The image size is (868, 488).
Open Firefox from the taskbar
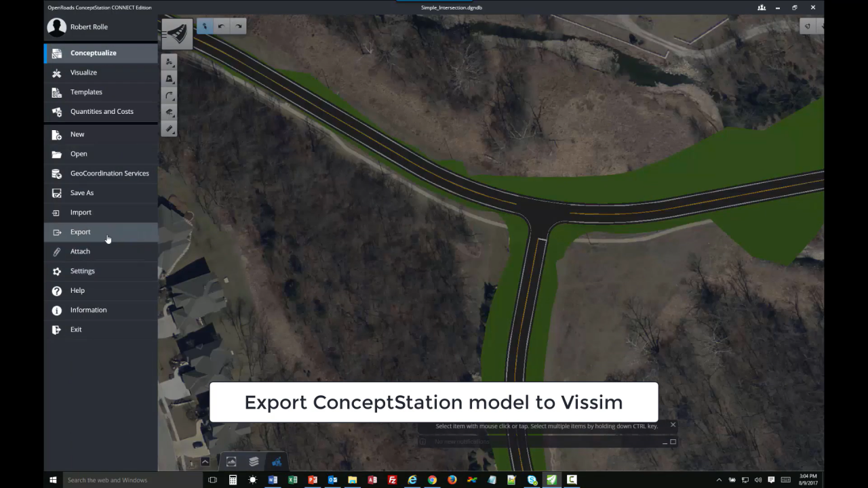point(452,480)
